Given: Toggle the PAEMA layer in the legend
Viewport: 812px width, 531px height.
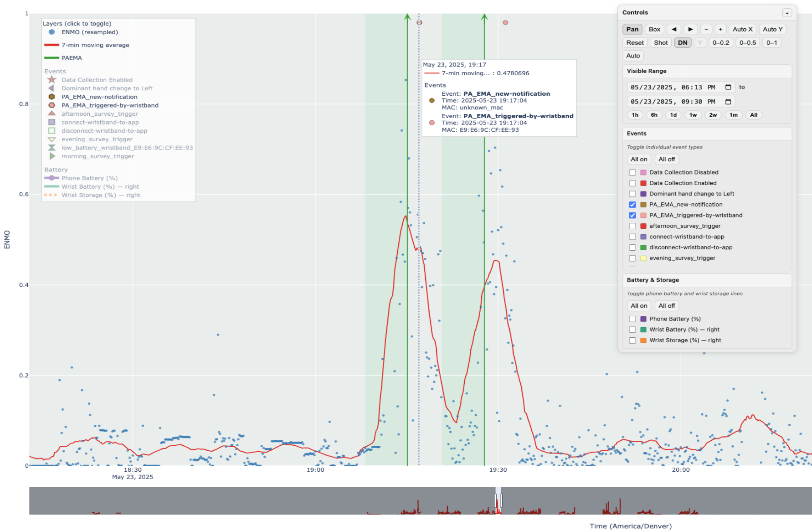Looking at the screenshot, I should pyautogui.click(x=71, y=58).
